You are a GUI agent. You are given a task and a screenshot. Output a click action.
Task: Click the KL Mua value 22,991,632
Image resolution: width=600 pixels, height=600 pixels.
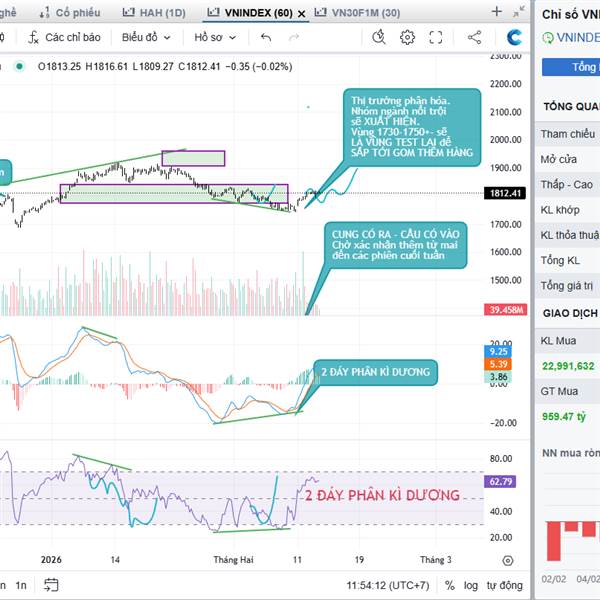click(568, 366)
